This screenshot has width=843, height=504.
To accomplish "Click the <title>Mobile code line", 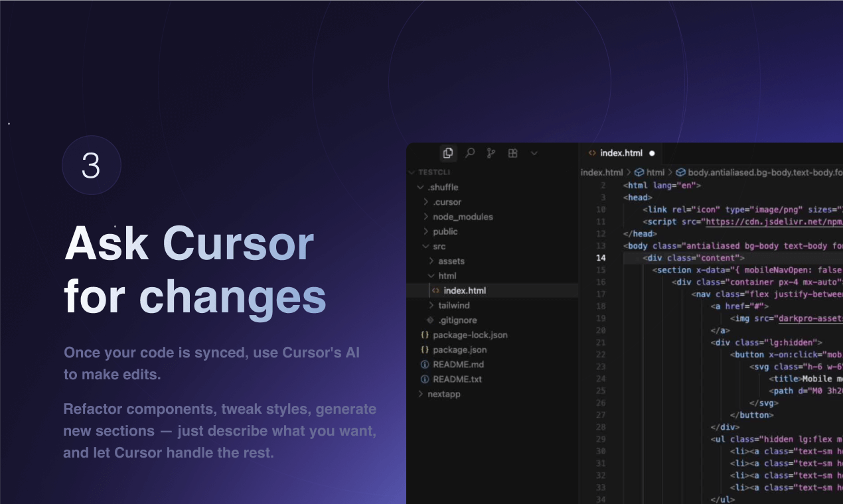I will [806, 379].
